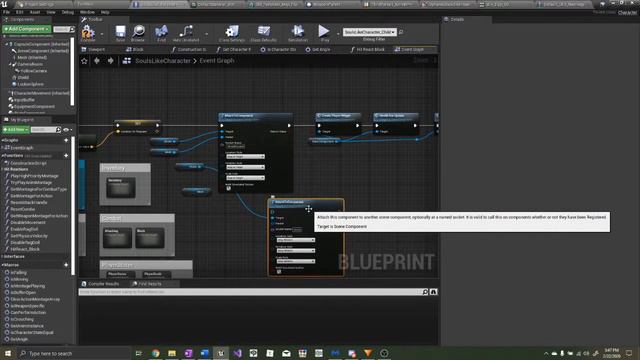Viewport: 640px width, 360px height.
Task: Open Class Settings from toolbar
Action: tap(232, 33)
